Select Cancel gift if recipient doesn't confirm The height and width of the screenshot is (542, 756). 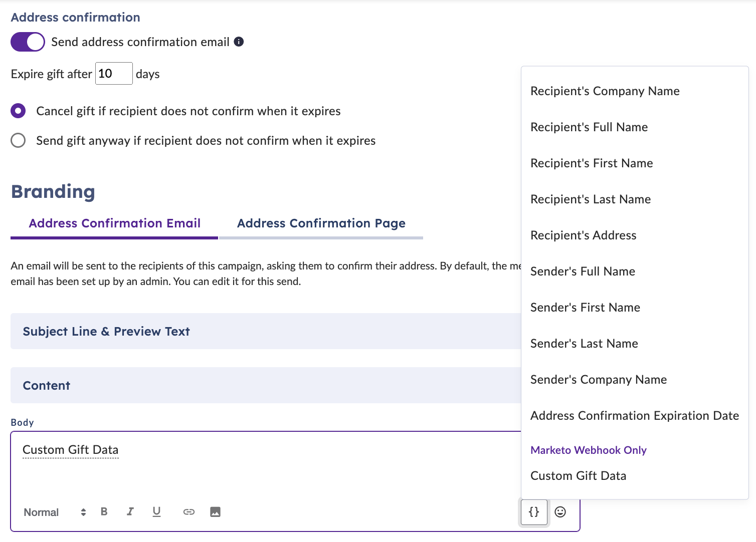18,111
